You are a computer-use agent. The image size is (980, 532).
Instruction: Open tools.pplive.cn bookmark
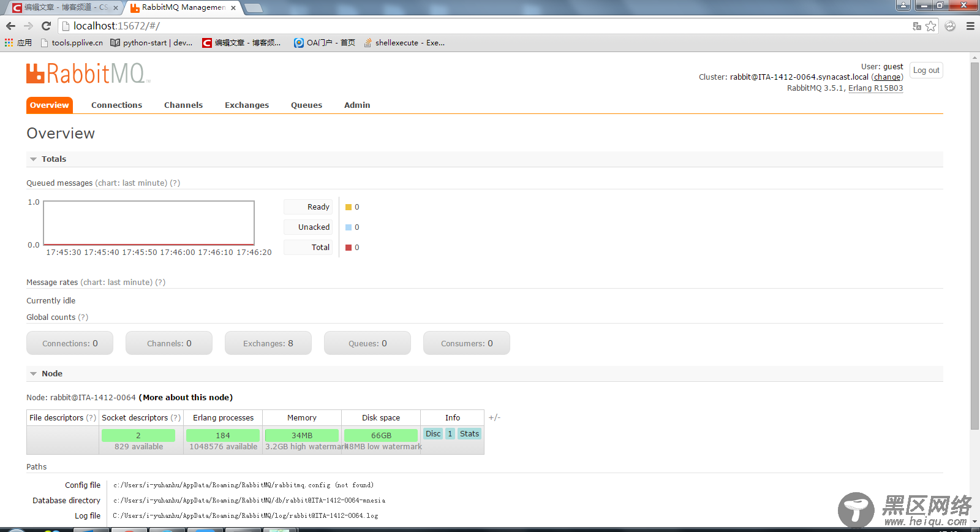(72, 42)
